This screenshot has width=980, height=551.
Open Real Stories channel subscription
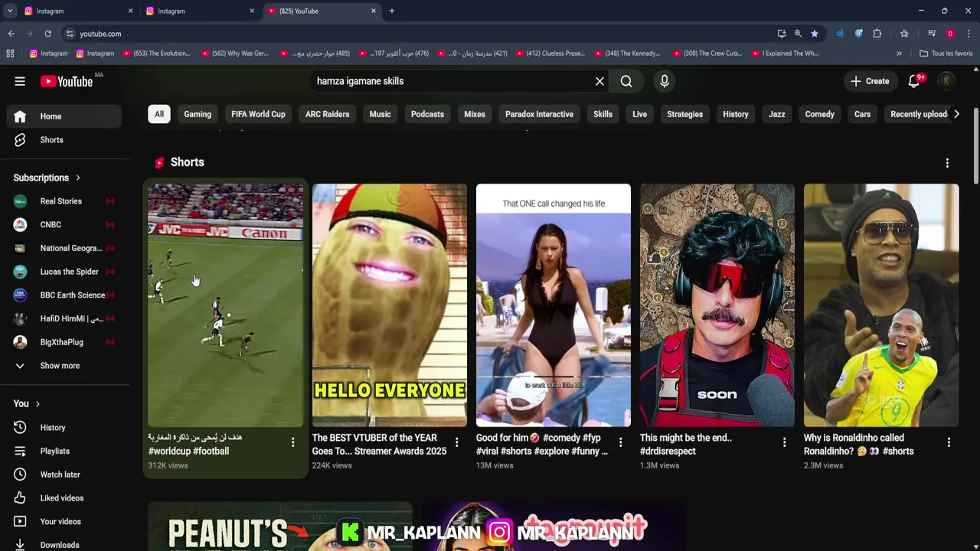pos(64,201)
